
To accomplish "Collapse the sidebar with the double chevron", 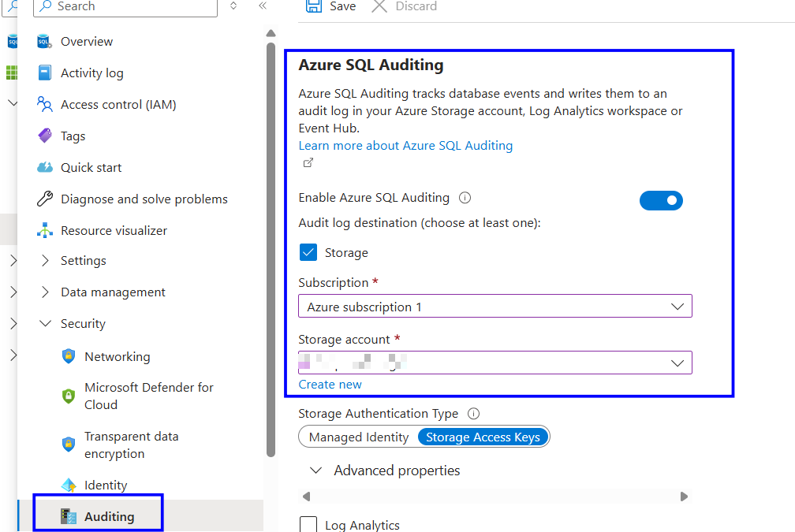I will (x=263, y=6).
